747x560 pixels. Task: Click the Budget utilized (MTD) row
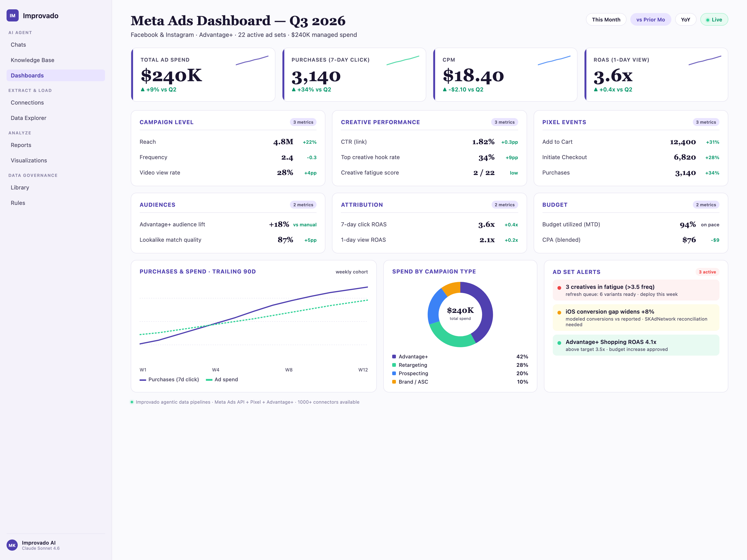pyautogui.click(x=631, y=224)
